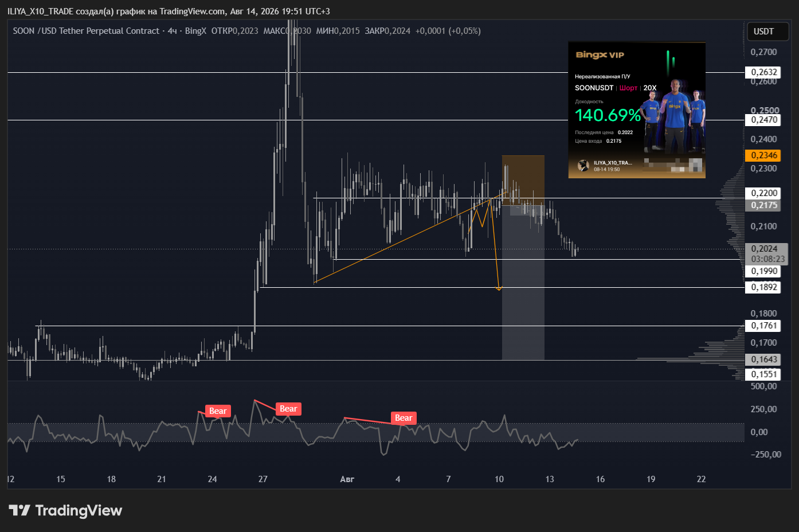Click the ЗАКР0,2024 close value
Image resolution: width=799 pixels, height=532 pixels.
pos(387,31)
